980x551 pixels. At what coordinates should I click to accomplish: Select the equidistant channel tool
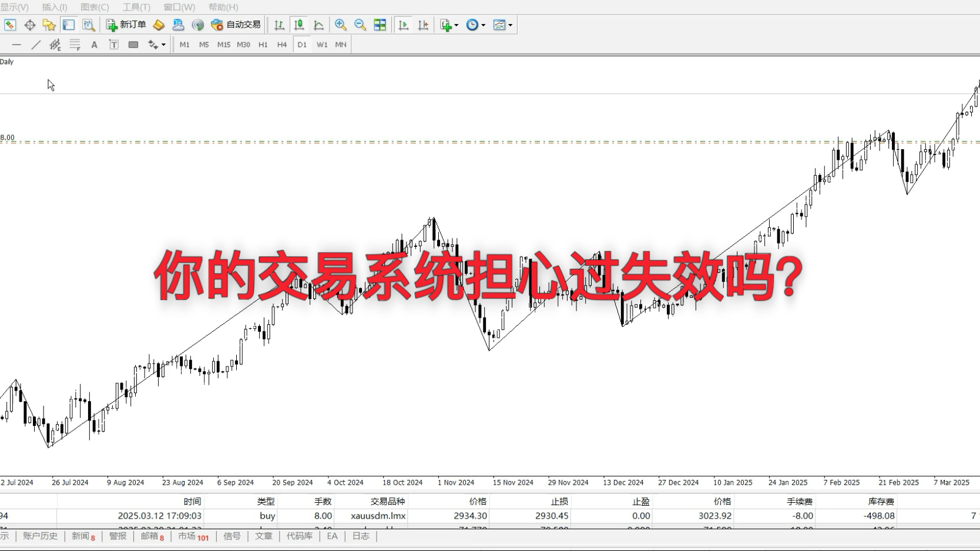(55, 45)
